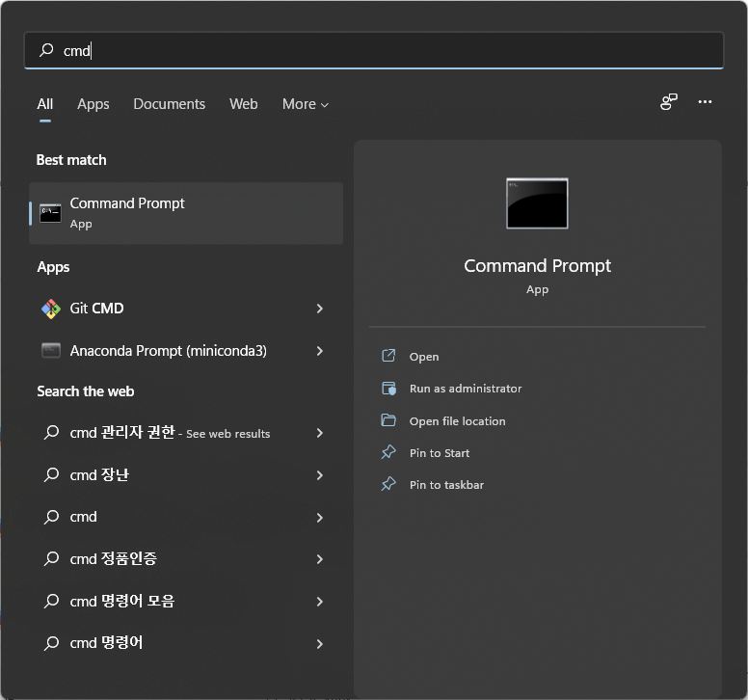Expand chevron for 'cmd 명령어 모음'
The width and height of the screenshot is (748, 700).
point(320,602)
